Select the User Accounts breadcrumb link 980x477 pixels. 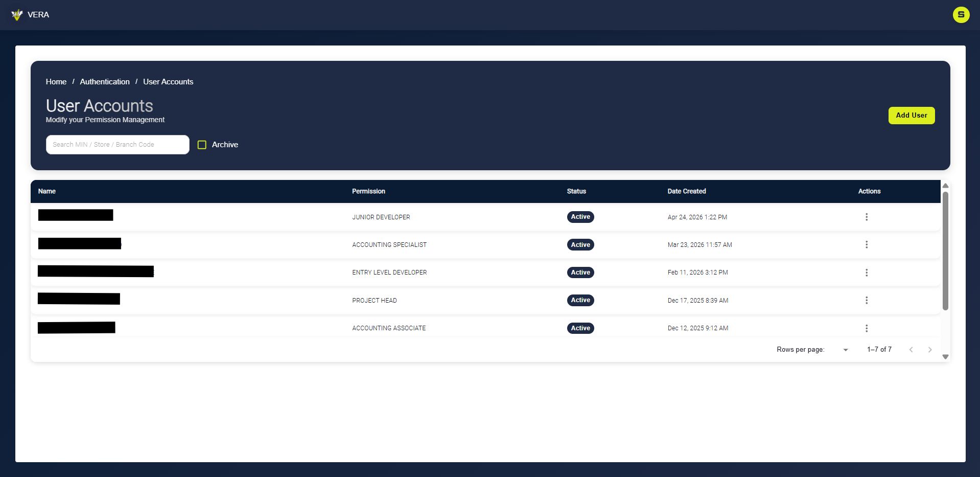pos(168,82)
